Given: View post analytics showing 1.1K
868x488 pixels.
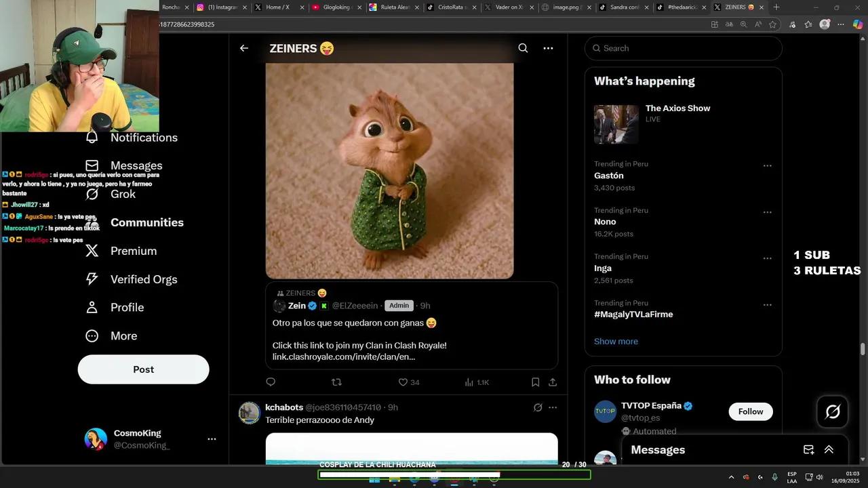Looking at the screenshot, I should click(477, 382).
